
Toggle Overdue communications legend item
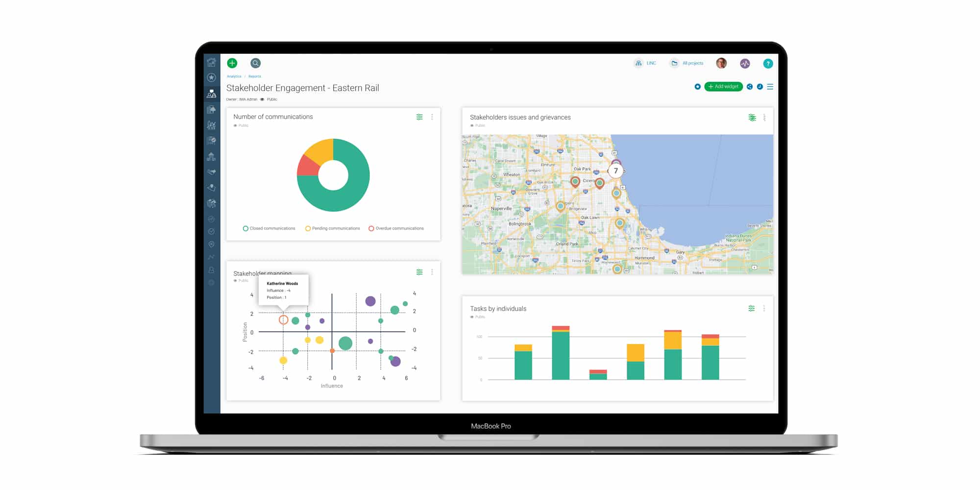(x=396, y=228)
